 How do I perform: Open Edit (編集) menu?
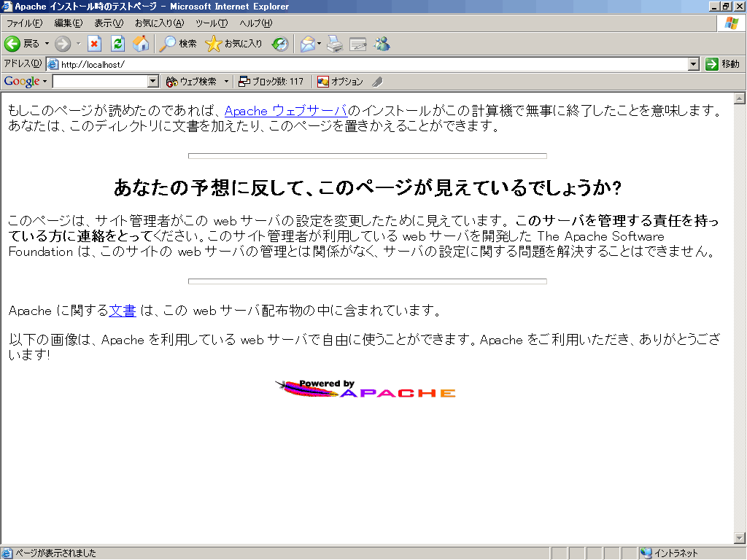coord(68,23)
